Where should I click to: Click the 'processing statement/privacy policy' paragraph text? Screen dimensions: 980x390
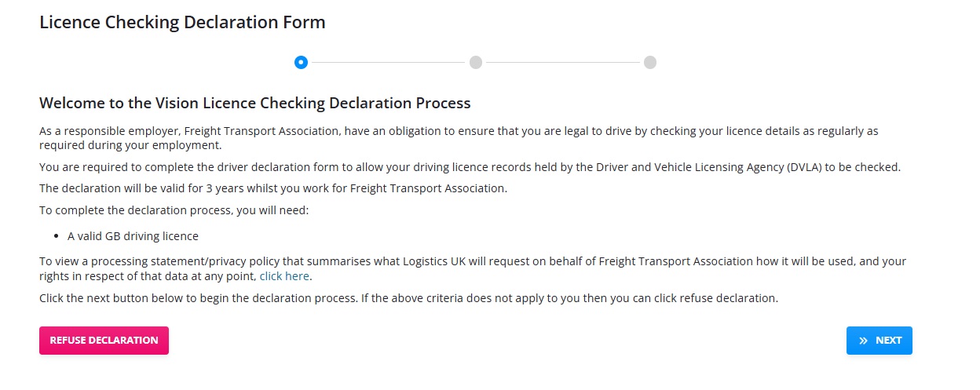(473, 268)
